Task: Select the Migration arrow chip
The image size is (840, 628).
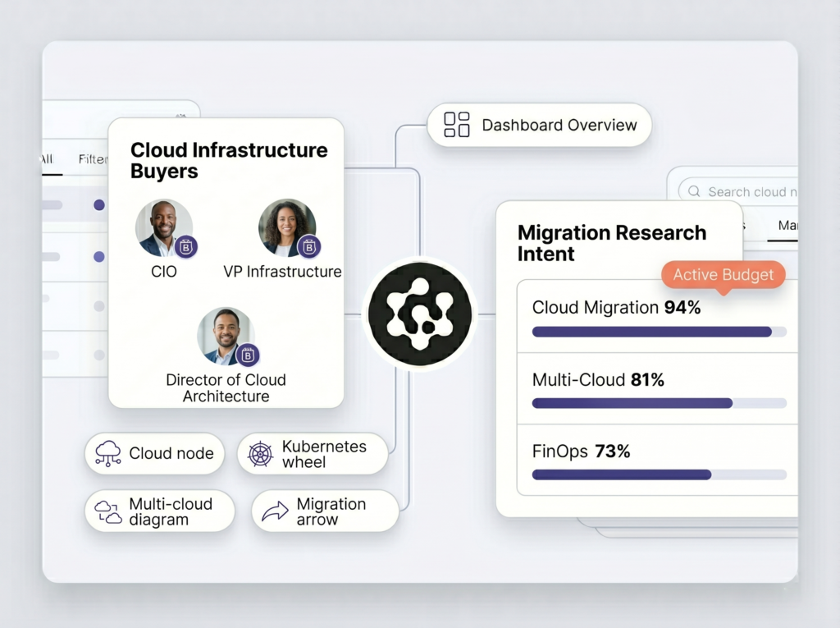Action: pos(325,511)
